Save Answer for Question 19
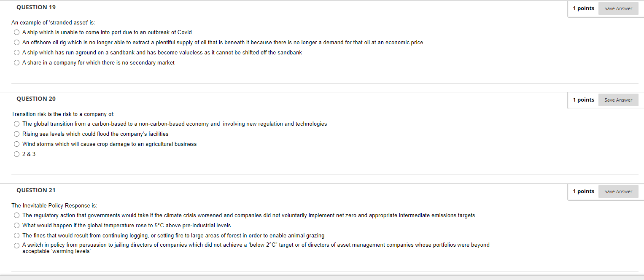Viewport: 644px width, 280px height. [618, 8]
